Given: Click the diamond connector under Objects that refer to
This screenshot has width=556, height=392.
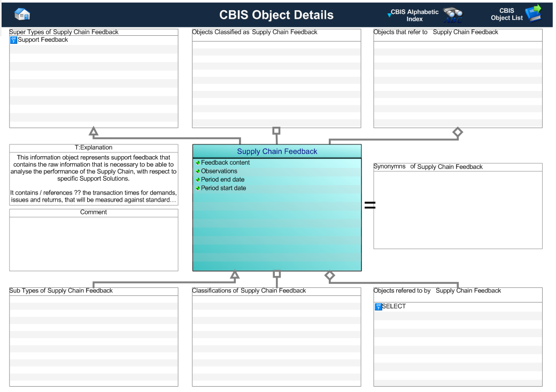Looking at the screenshot, I should click(458, 132).
